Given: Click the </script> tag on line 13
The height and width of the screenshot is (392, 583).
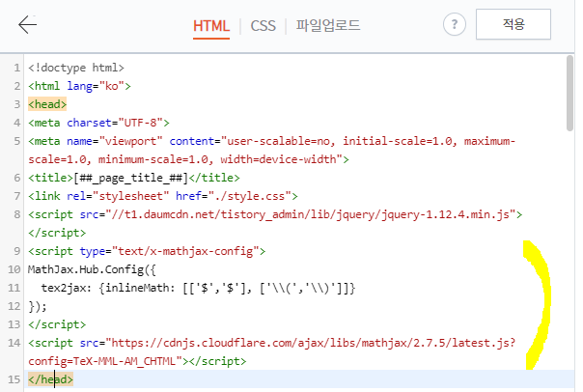Looking at the screenshot, I should tap(57, 324).
